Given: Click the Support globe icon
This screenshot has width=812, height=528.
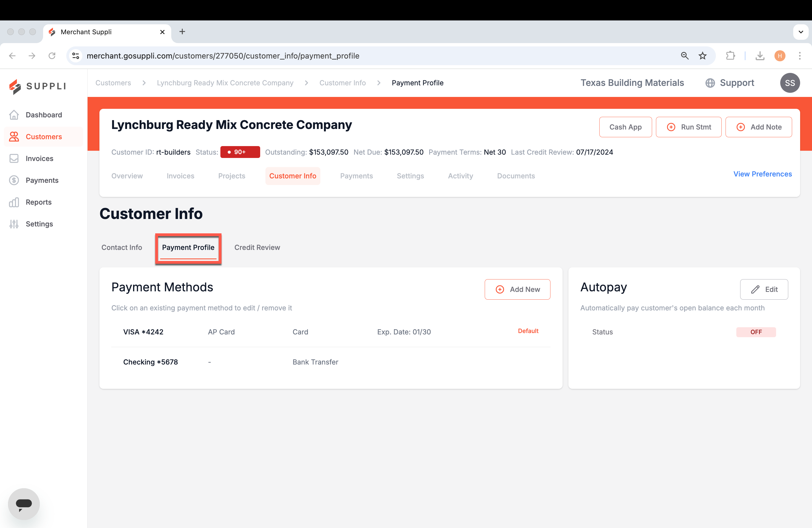Looking at the screenshot, I should 710,83.
